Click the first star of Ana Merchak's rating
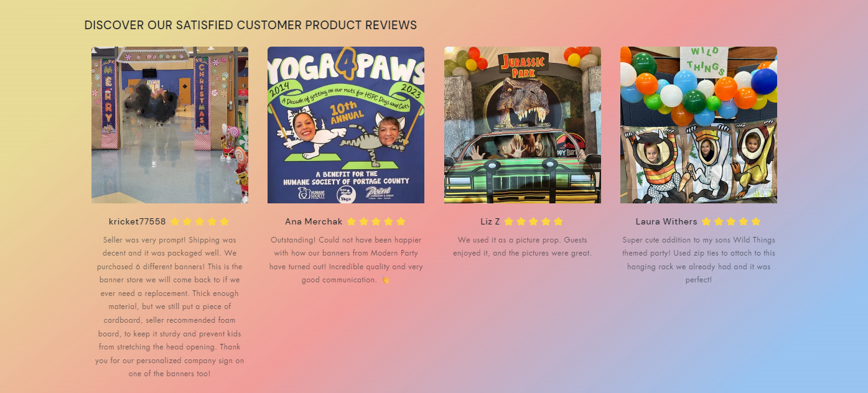The height and width of the screenshot is (393, 868). point(351,221)
